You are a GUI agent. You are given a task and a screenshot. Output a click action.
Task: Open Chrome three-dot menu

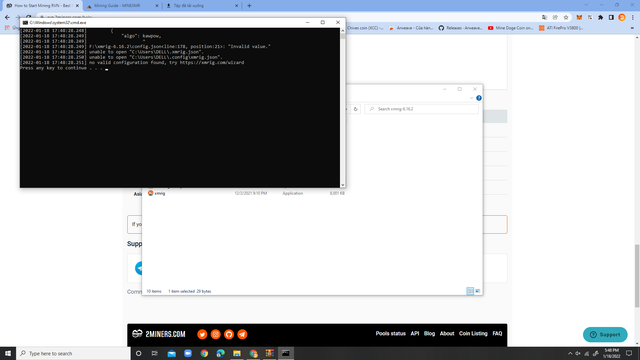(x=633, y=17)
